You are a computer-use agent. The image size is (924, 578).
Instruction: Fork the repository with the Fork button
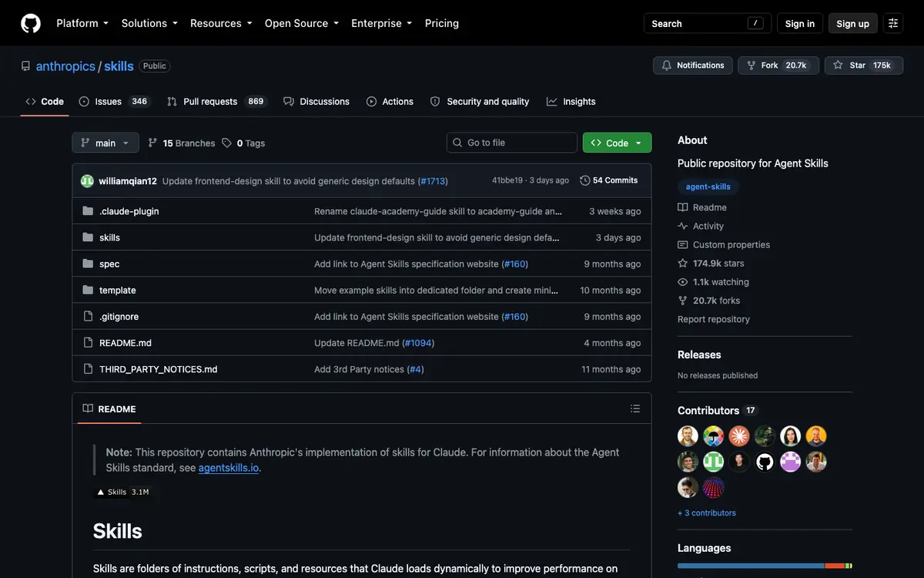click(778, 66)
